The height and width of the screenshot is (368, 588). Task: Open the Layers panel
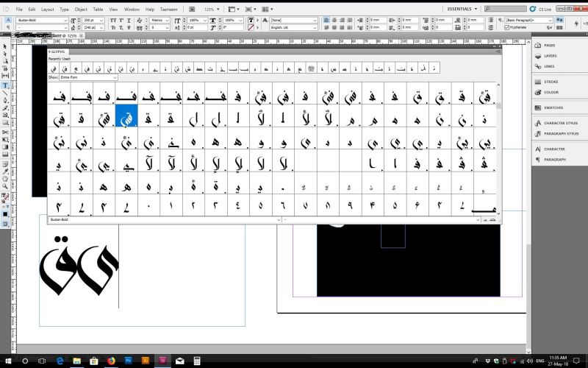(x=545, y=56)
